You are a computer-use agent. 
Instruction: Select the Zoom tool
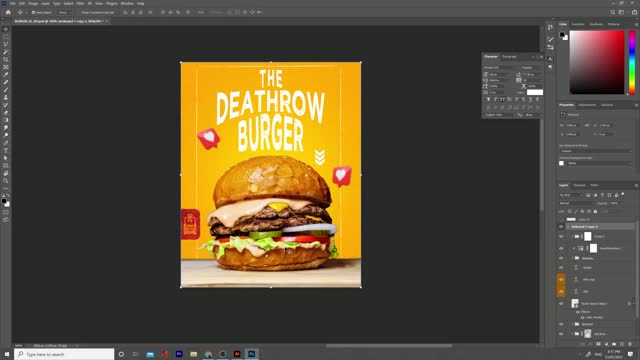point(6,181)
